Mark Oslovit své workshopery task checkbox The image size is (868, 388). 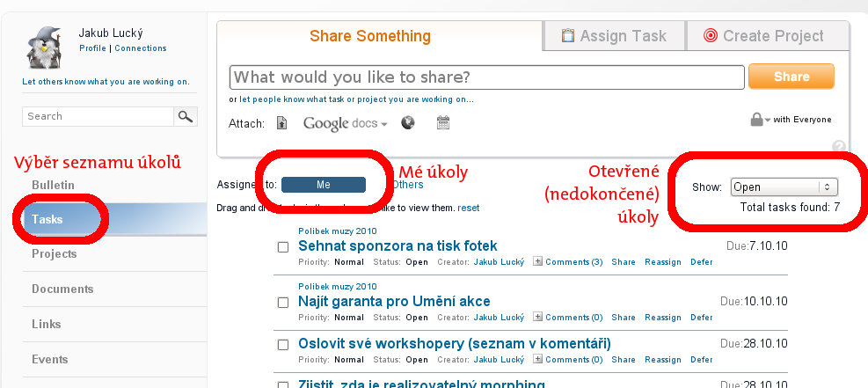pos(283,344)
